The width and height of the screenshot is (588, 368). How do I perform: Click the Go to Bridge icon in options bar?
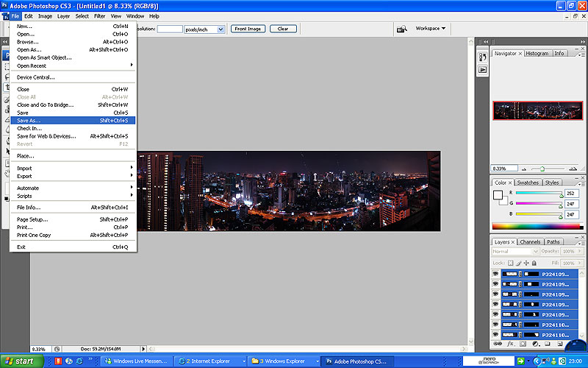(x=401, y=29)
